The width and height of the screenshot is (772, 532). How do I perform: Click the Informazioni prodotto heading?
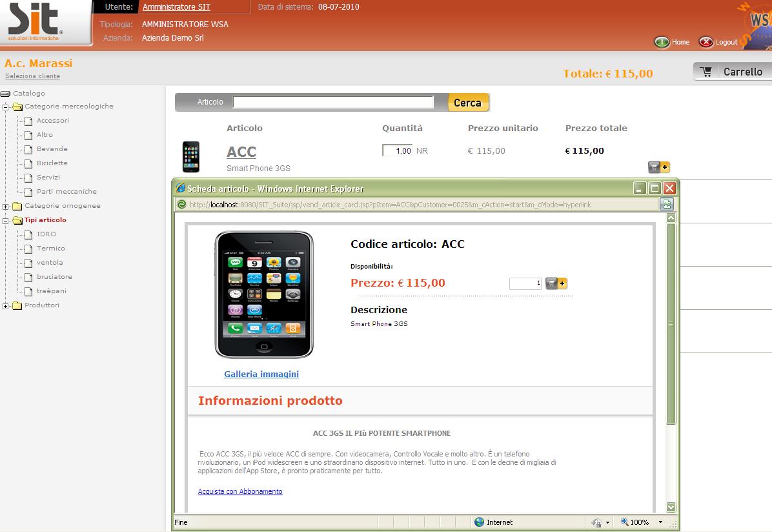pyautogui.click(x=270, y=400)
